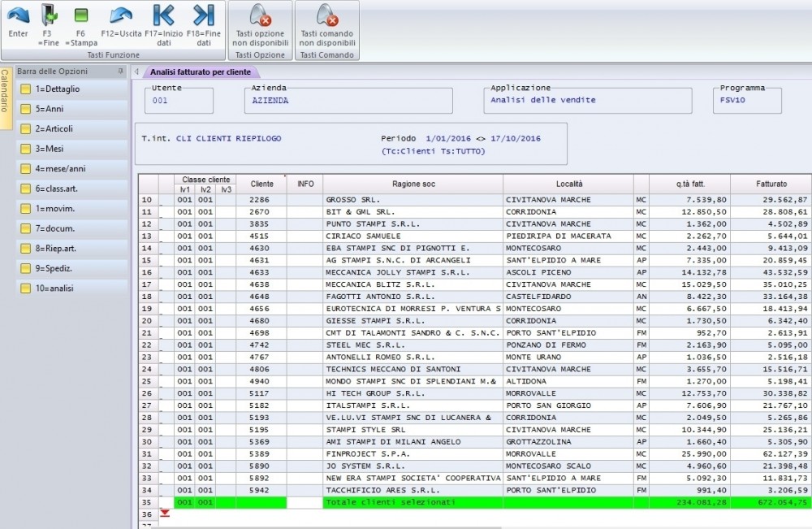Click the F6=Stampa print icon
812x529 pixels.
click(81, 15)
